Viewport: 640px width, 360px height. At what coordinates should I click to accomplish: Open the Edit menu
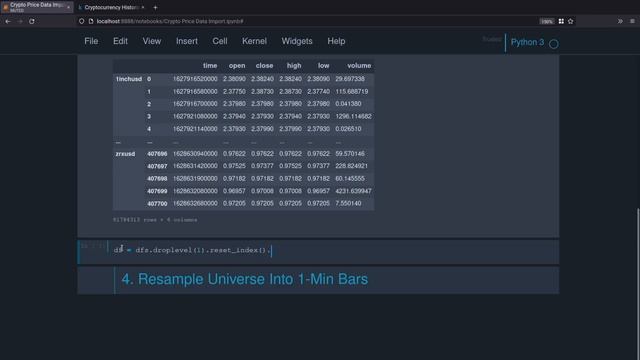pos(120,41)
